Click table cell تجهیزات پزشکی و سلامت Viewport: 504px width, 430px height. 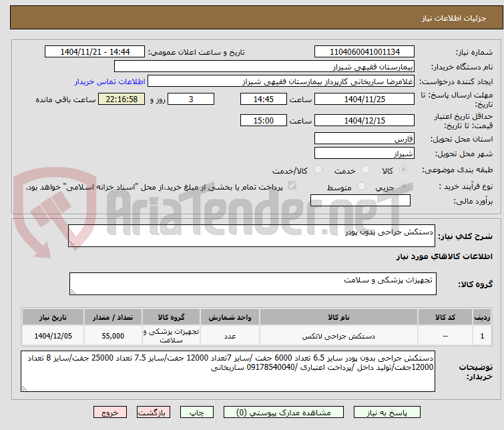pos(171,336)
